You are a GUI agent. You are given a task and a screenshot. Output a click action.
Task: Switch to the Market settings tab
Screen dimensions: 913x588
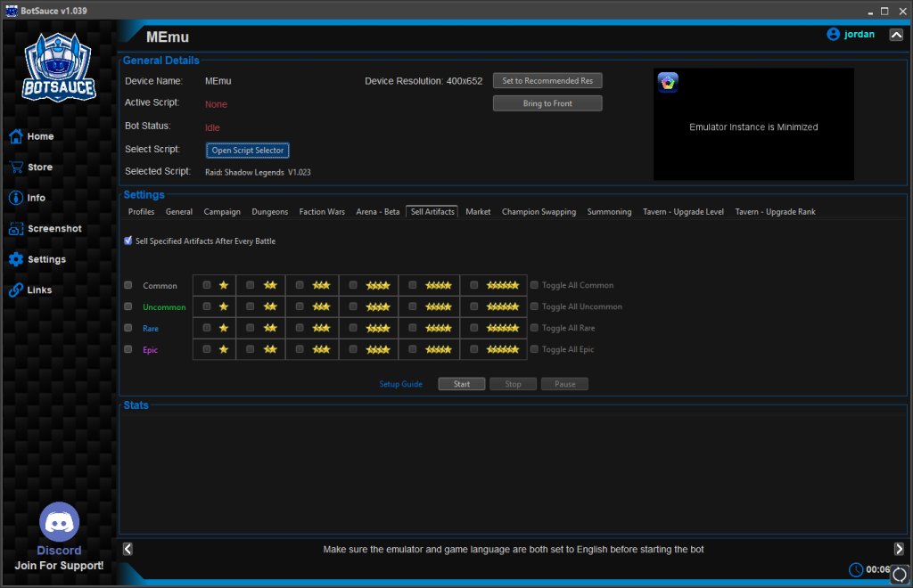(478, 211)
